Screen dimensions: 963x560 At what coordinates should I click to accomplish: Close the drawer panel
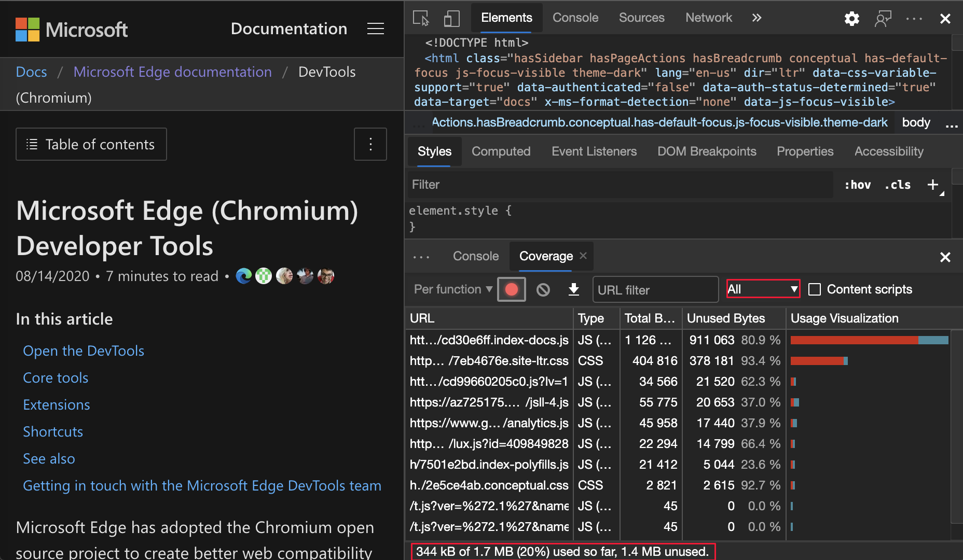(x=945, y=257)
